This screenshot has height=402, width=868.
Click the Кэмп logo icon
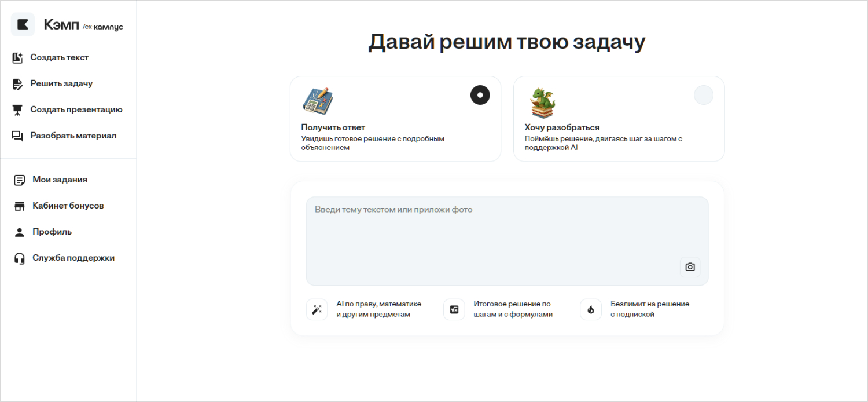23,24
